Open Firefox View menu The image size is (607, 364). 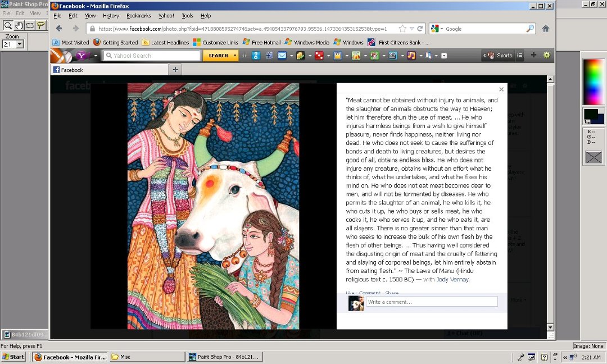coord(90,16)
